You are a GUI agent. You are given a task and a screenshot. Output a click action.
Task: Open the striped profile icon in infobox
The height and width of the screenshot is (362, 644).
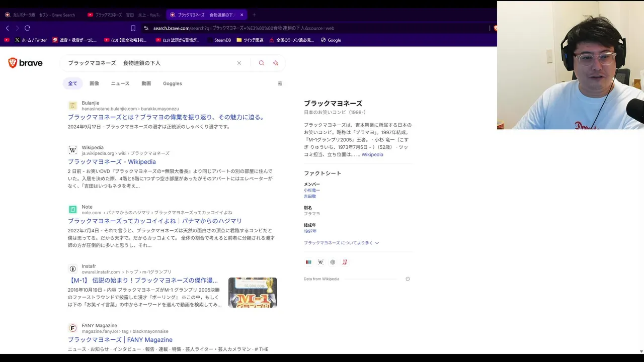coord(308,262)
